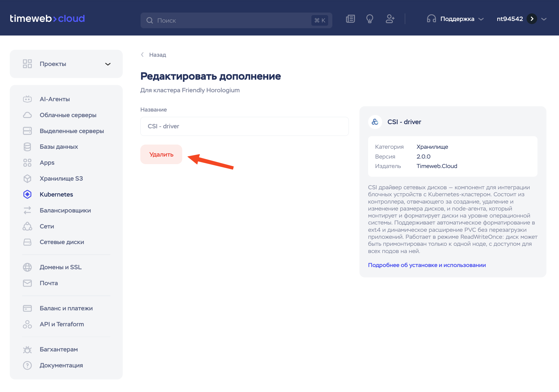The width and height of the screenshot is (559, 392).
Task: Click the Kubernetes hexagon icon in sidebar
Action: (x=27, y=194)
